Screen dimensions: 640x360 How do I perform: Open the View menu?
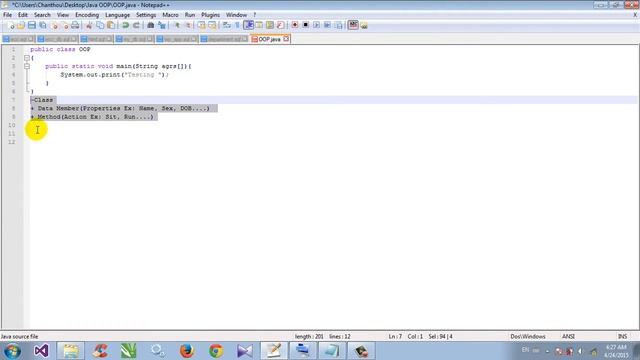[x=62, y=15]
